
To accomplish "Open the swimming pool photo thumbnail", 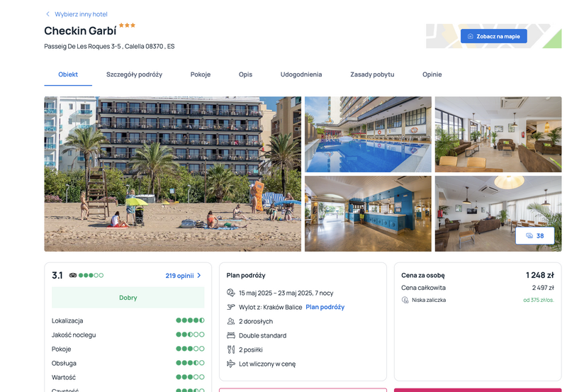I will 368,134.
